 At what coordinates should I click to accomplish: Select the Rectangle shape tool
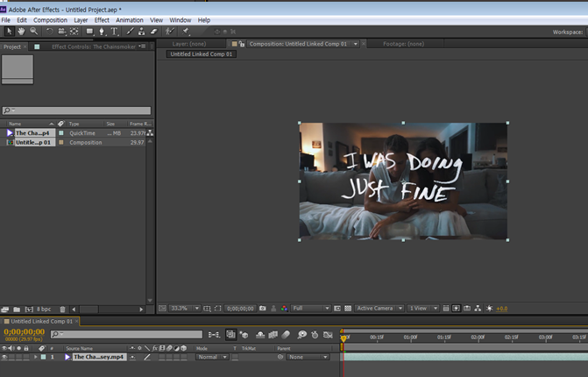[89, 32]
